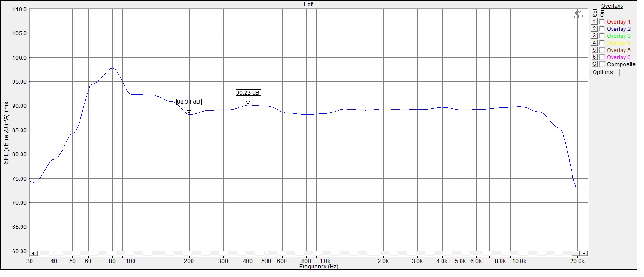This screenshot has width=644, height=277.
Task: Turn on Overlay 2 checkbox
Action: point(602,29)
